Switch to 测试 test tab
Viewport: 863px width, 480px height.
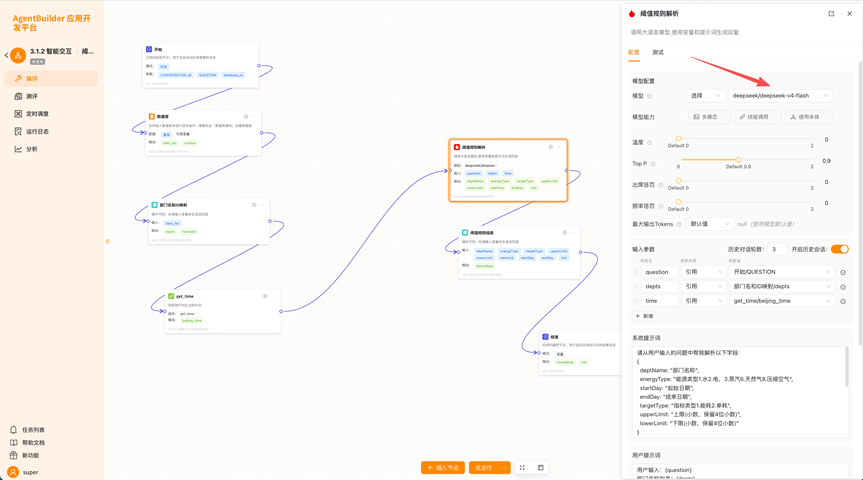658,52
